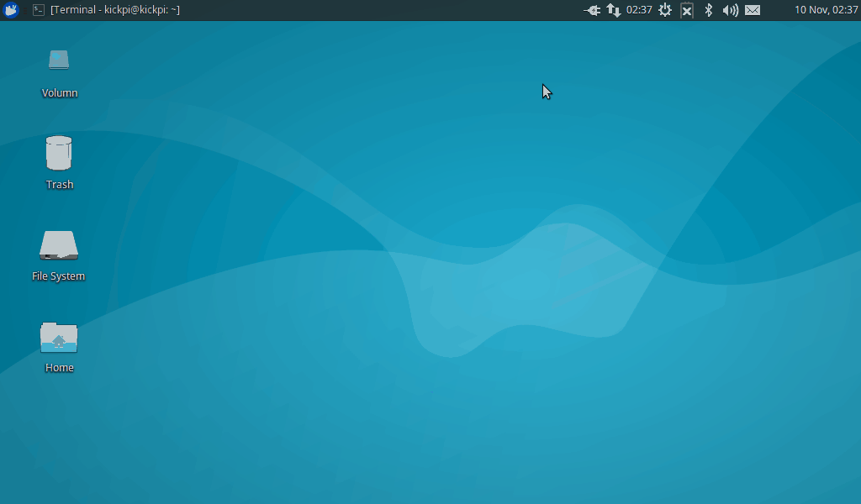Open the network up/down arrows indicator
Screen dimensions: 861x504
tap(614, 10)
